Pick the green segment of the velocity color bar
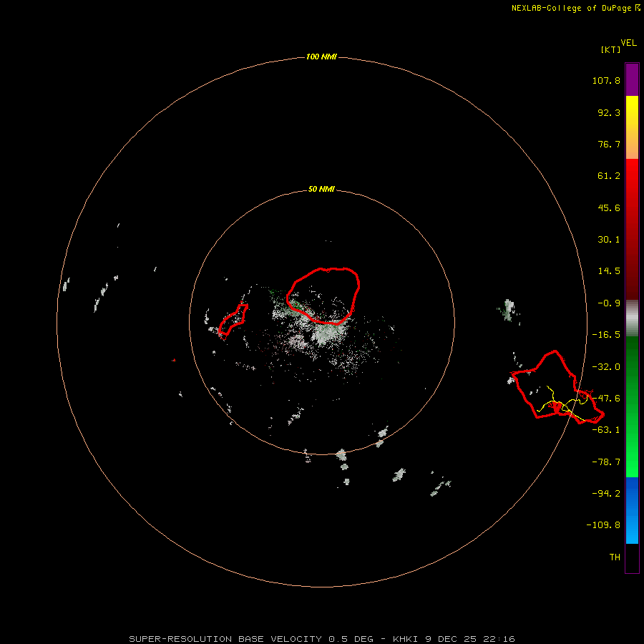The height and width of the screenshot is (644, 644). click(632, 406)
